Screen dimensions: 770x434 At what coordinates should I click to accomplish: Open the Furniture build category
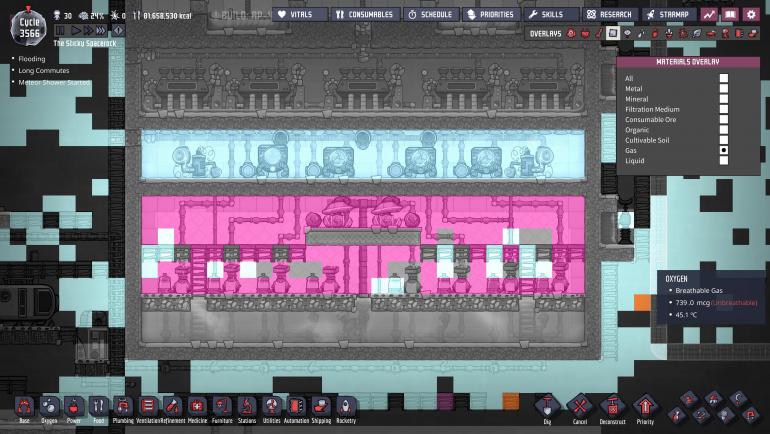(222, 409)
